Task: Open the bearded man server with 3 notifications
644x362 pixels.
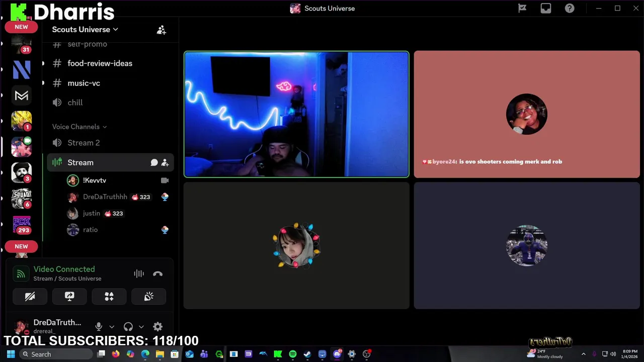Action: click(x=22, y=172)
